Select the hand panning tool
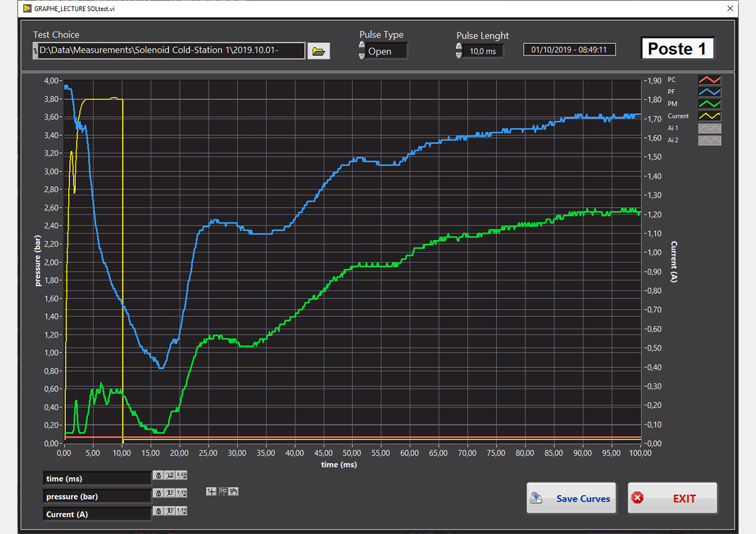The height and width of the screenshot is (534, 756). pyautogui.click(x=234, y=491)
